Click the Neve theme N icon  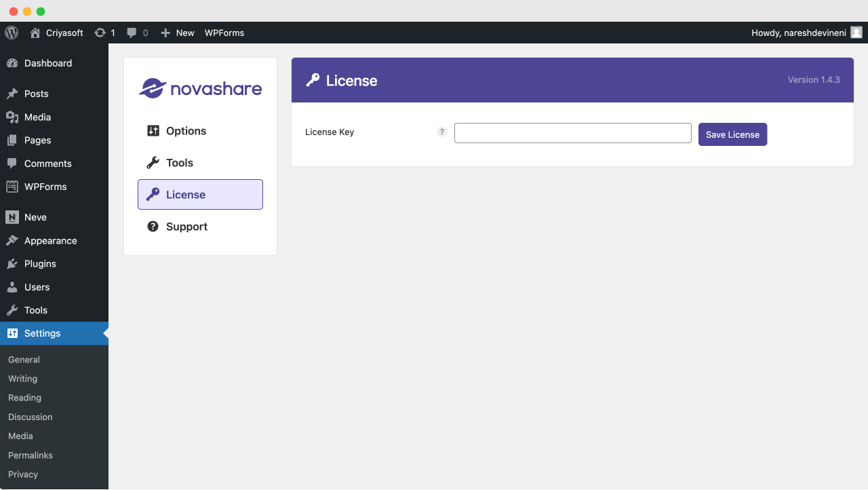pyautogui.click(x=12, y=217)
